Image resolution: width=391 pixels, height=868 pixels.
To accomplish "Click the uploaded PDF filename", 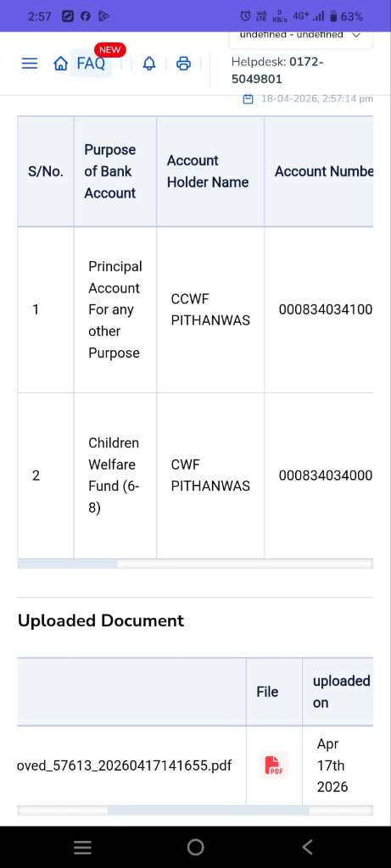I will pyautogui.click(x=125, y=765).
